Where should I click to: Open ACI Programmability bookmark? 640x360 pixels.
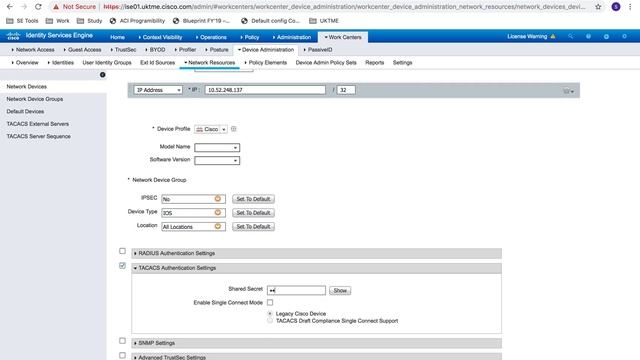pos(137,21)
